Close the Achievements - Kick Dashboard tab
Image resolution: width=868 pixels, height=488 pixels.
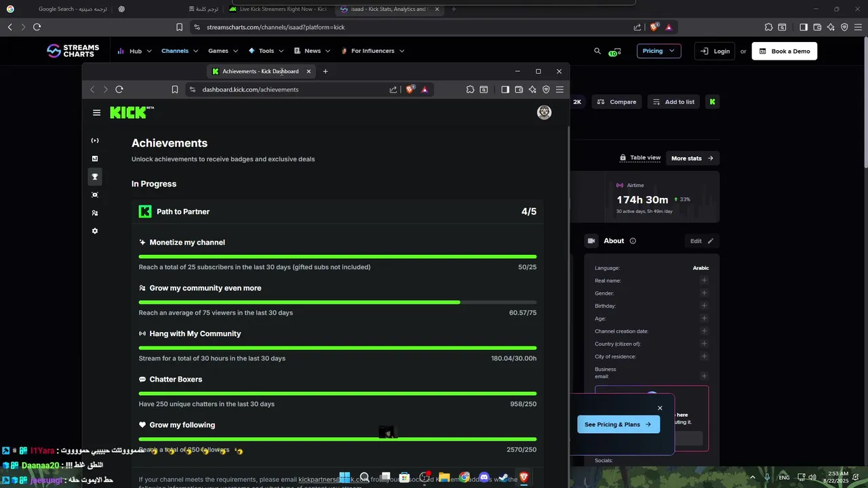309,71
